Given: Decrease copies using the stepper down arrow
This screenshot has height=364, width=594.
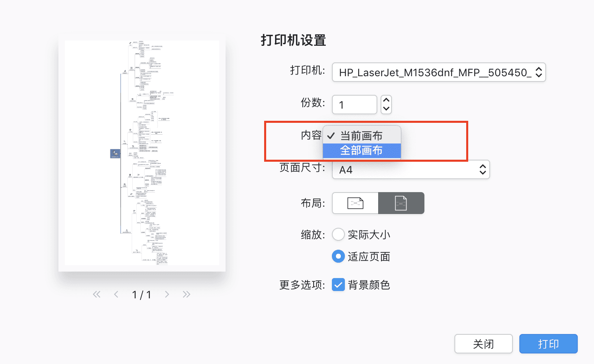Looking at the screenshot, I should (386, 109).
